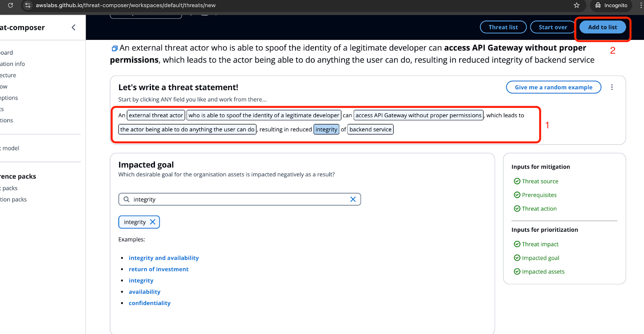644x334 pixels.
Task: Click the impacted goal search input
Action: click(x=239, y=199)
